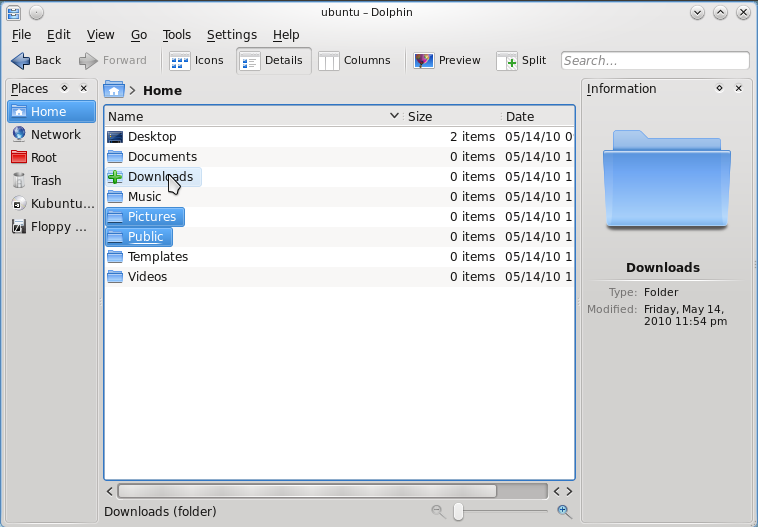Click the horizontal scrollbar thumb
Image resolution: width=758 pixels, height=527 pixels.
click(x=307, y=492)
